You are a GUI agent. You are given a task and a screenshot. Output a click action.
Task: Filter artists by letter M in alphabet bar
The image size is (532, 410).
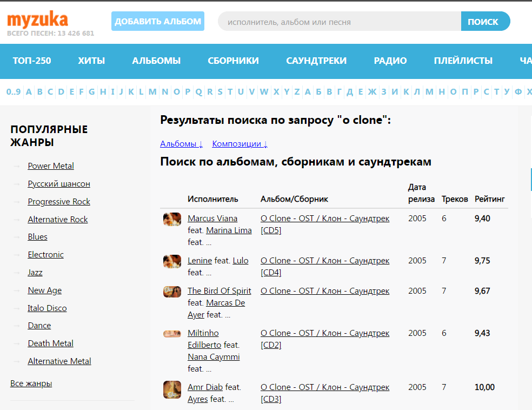tap(152, 91)
